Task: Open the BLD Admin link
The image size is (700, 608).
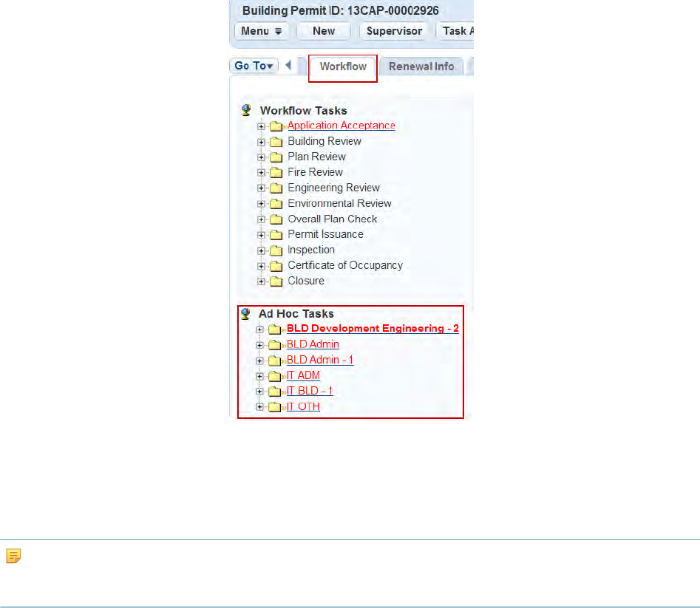Action: (x=313, y=344)
